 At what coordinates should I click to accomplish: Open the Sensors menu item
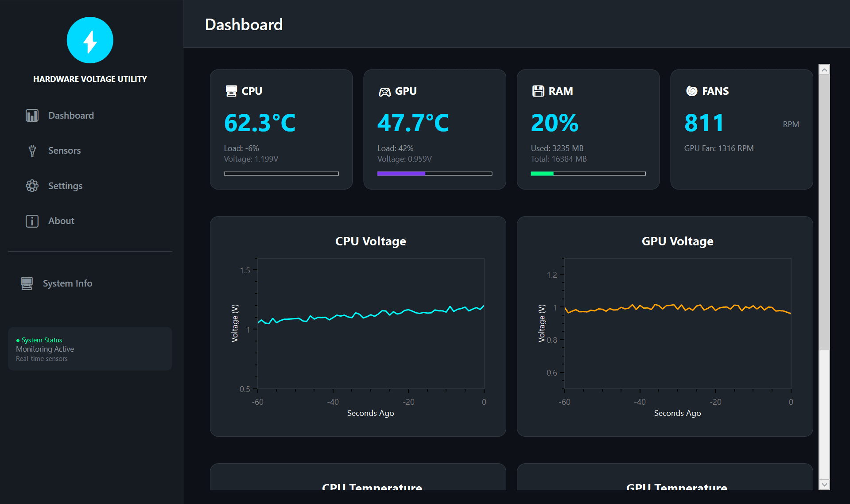click(90, 151)
